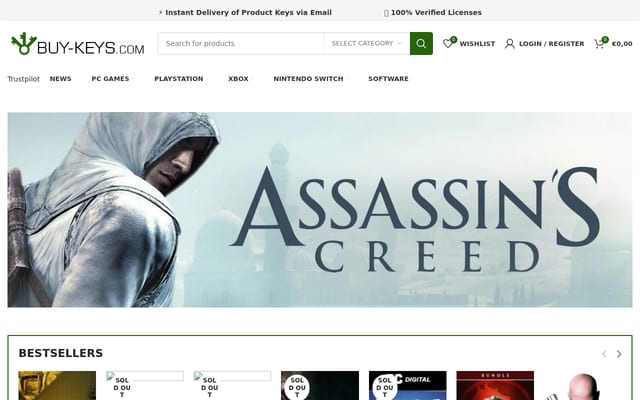Open the Trustpilot link
Image resolution: width=640 pixels, height=400 pixels.
pyautogui.click(x=24, y=79)
